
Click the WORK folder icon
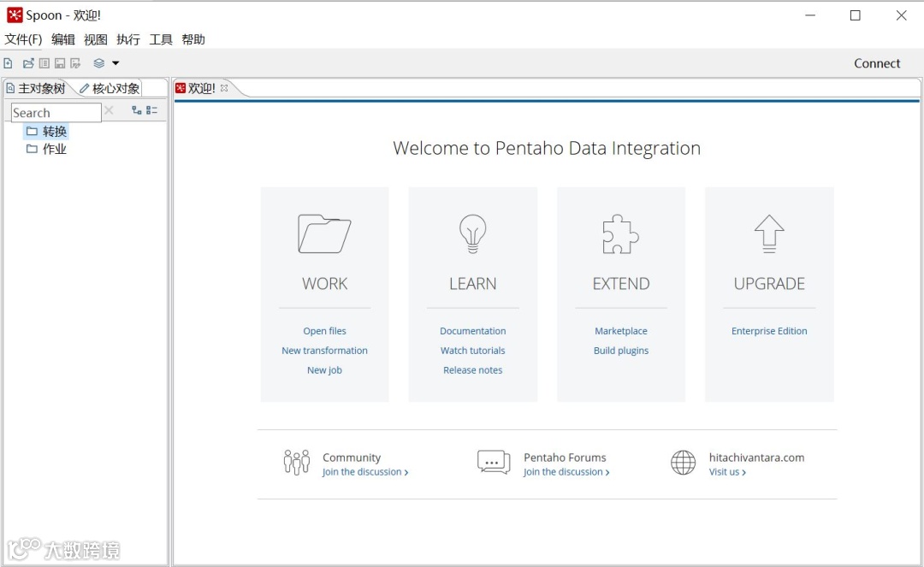tap(324, 233)
